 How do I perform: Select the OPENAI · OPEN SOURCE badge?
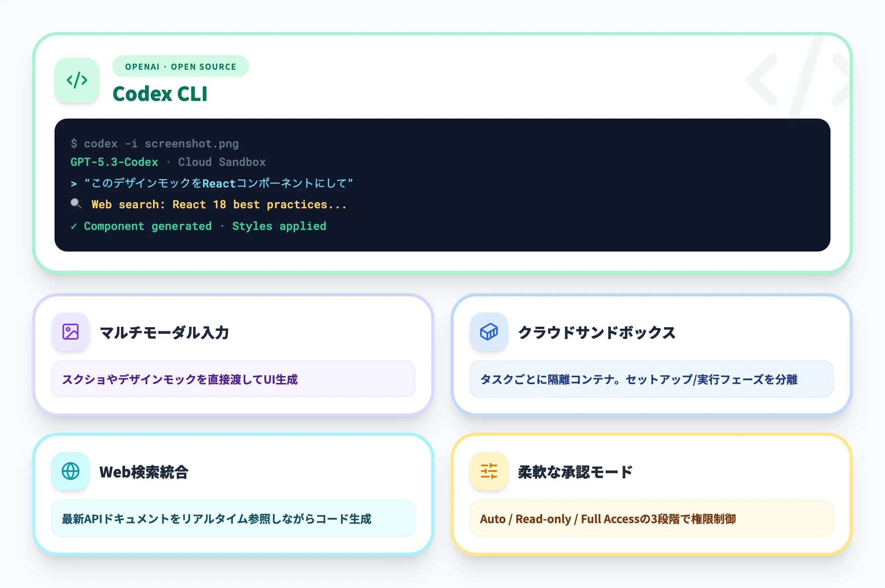[180, 66]
